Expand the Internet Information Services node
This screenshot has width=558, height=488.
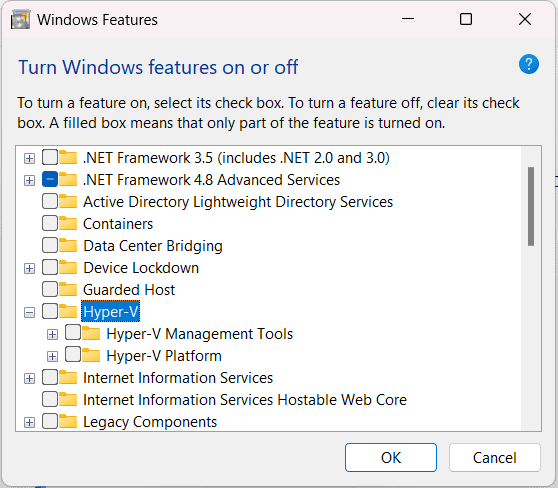[x=30, y=379]
